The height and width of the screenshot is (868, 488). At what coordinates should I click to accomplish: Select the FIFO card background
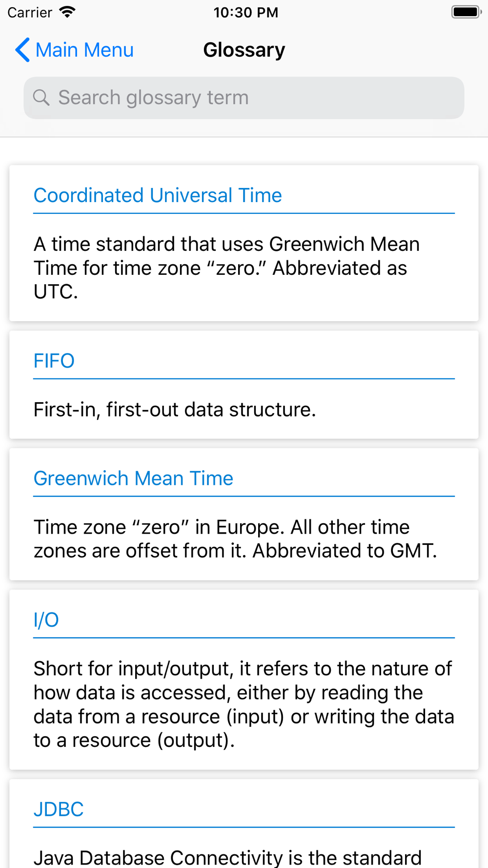244,385
